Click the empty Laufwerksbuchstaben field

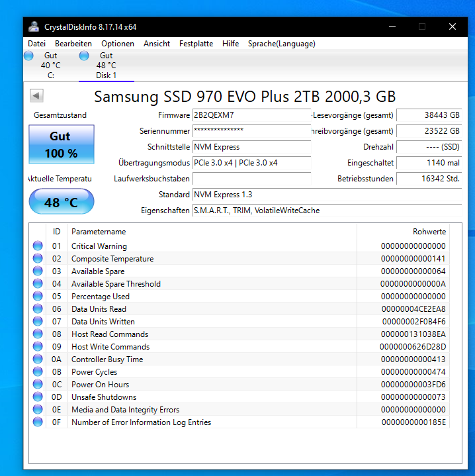(252, 179)
